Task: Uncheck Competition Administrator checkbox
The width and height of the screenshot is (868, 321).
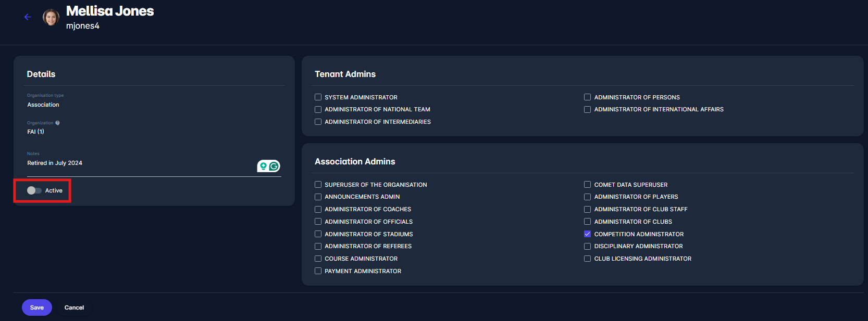Action: [587, 234]
